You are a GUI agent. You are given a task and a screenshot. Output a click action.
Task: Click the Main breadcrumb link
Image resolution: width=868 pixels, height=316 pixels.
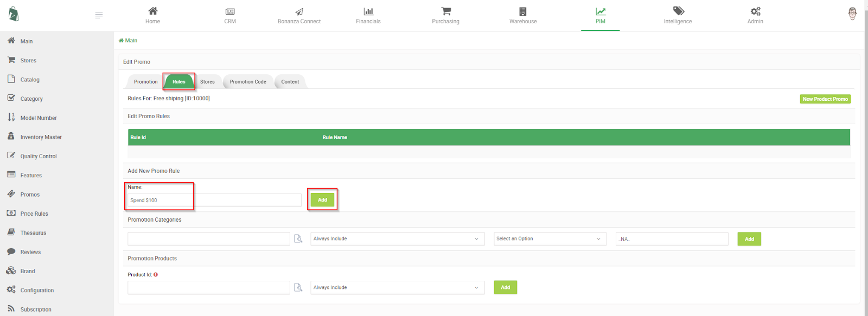pos(128,41)
